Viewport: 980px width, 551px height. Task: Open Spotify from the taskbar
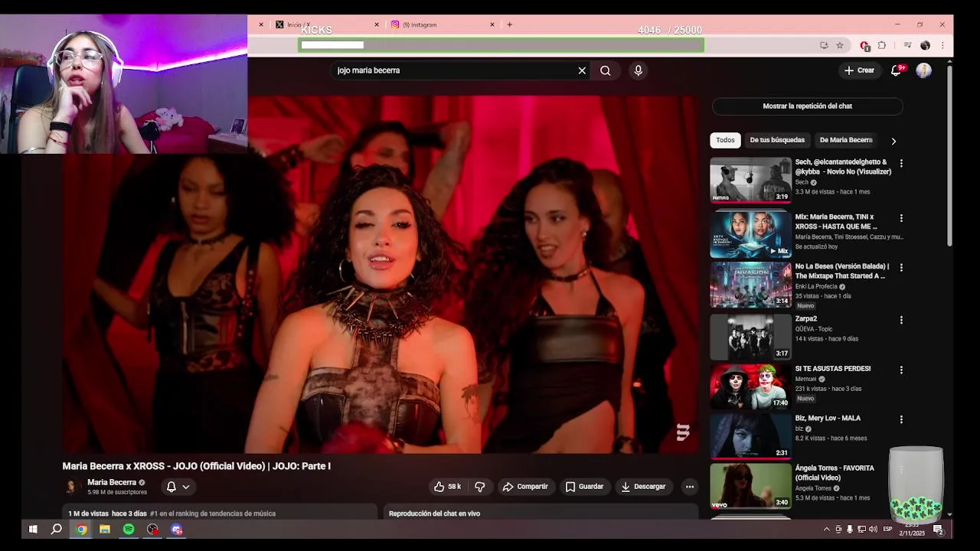129,529
